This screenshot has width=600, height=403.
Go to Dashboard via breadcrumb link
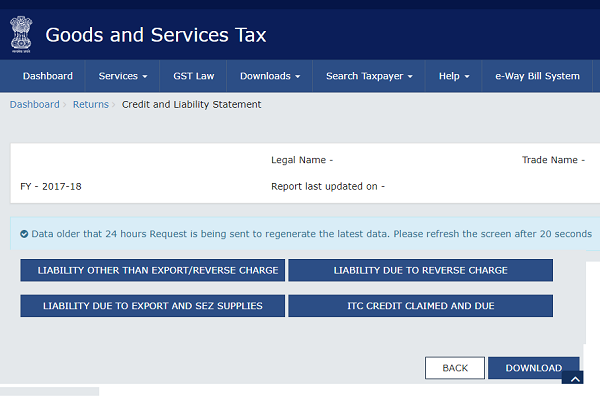(x=34, y=104)
